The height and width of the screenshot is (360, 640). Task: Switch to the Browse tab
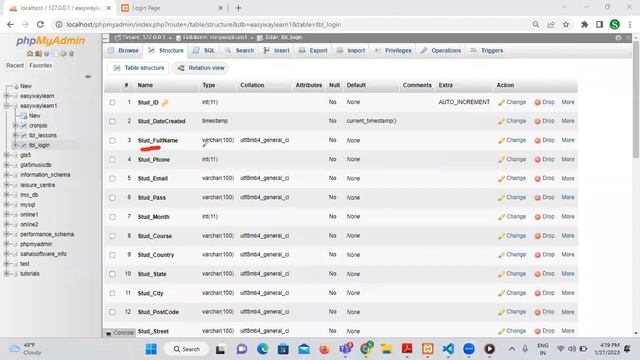[124, 51]
